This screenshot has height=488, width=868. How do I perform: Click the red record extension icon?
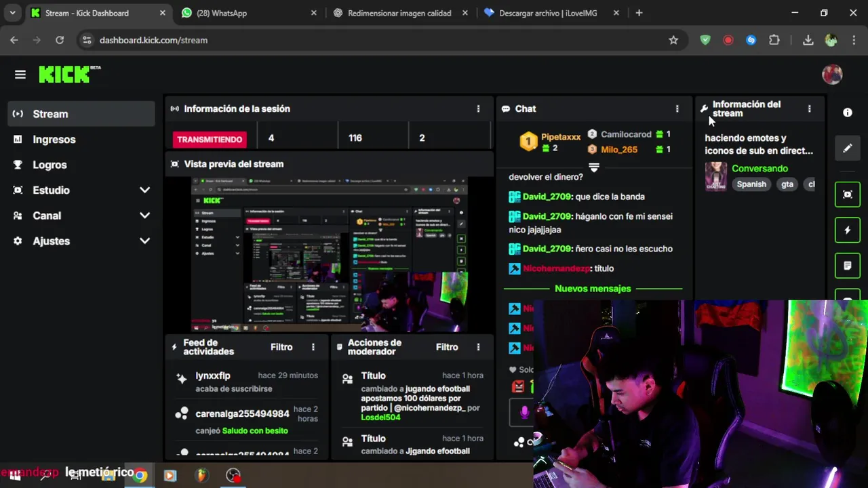(x=728, y=40)
